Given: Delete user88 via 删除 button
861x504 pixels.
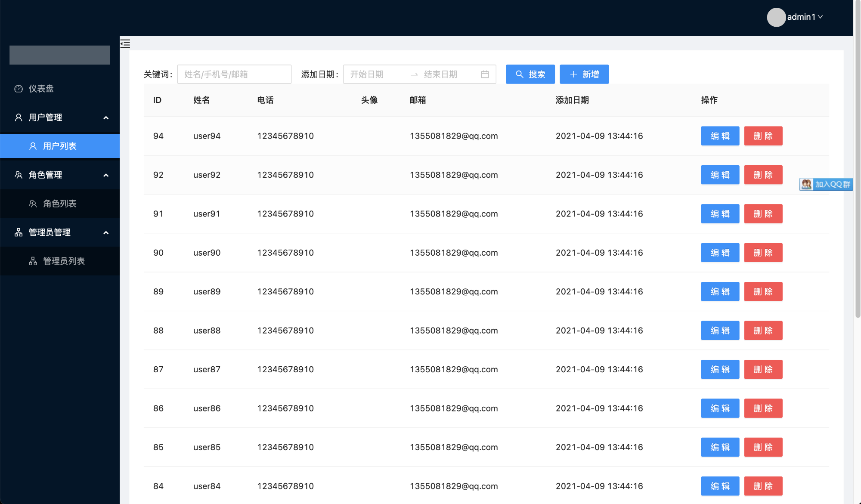Looking at the screenshot, I should click(x=763, y=331).
